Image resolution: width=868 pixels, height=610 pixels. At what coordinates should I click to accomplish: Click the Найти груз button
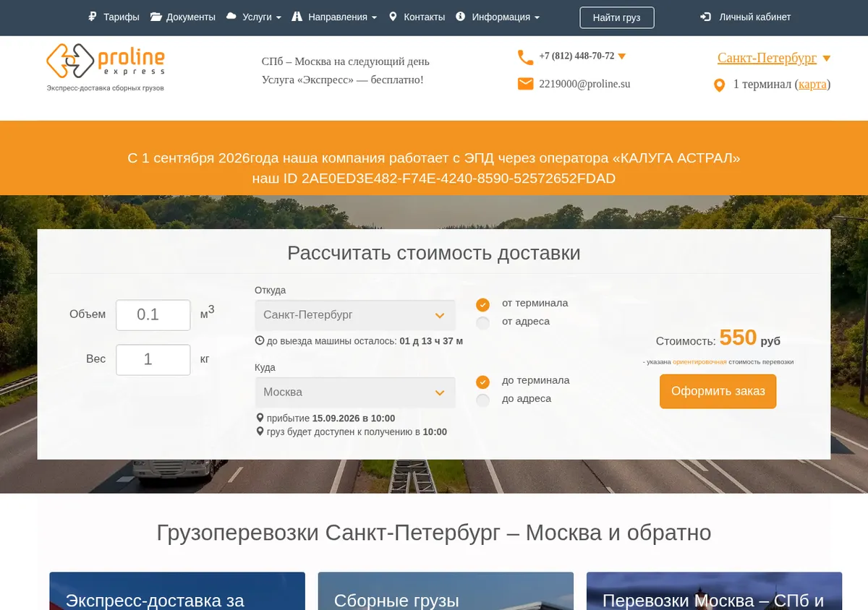(x=616, y=17)
